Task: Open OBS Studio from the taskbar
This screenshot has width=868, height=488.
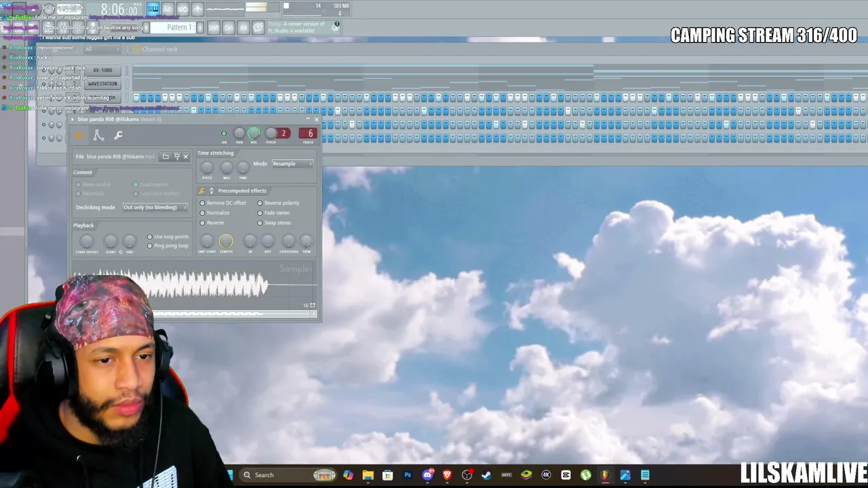Action: click(467, 475)
